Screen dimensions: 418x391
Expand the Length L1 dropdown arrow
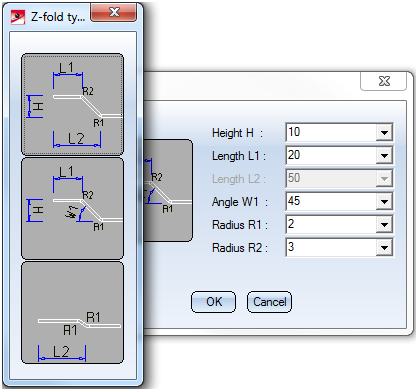[x=384, y=156]
